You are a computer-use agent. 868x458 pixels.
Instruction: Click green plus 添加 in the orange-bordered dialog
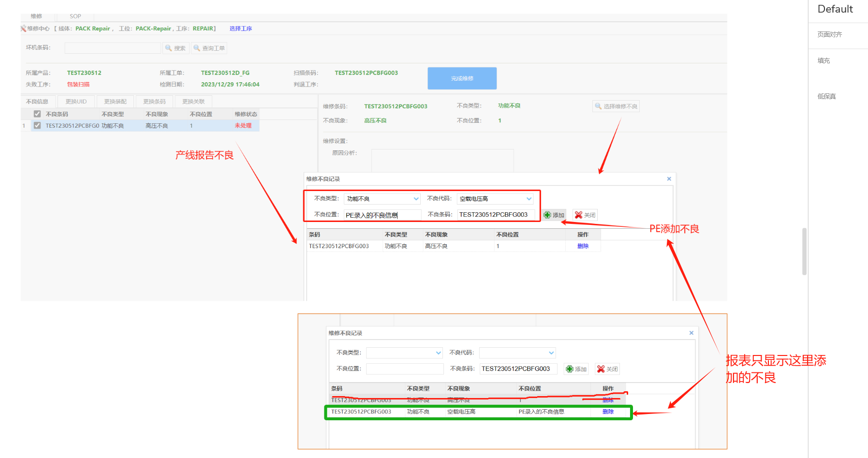[570, 369]
